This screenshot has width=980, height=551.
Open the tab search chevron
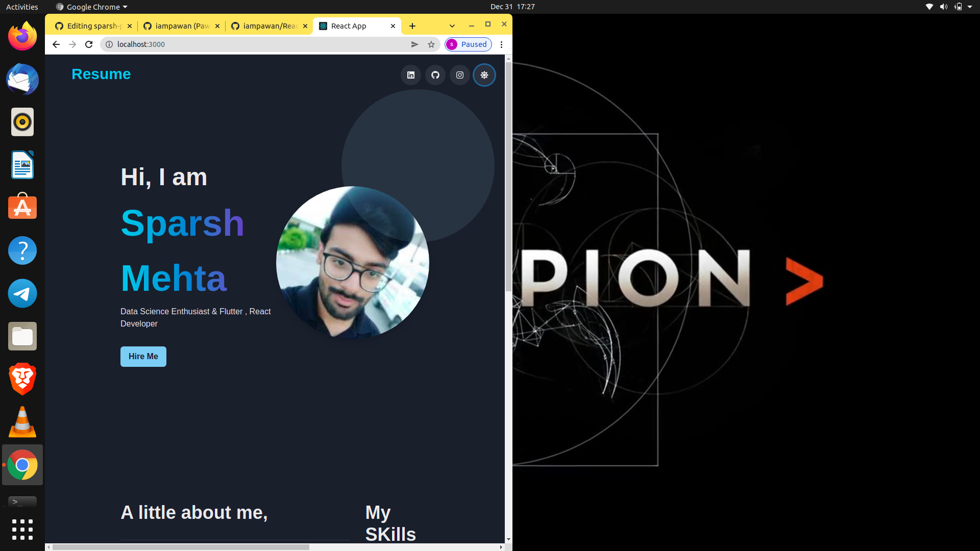click(451, 26)
